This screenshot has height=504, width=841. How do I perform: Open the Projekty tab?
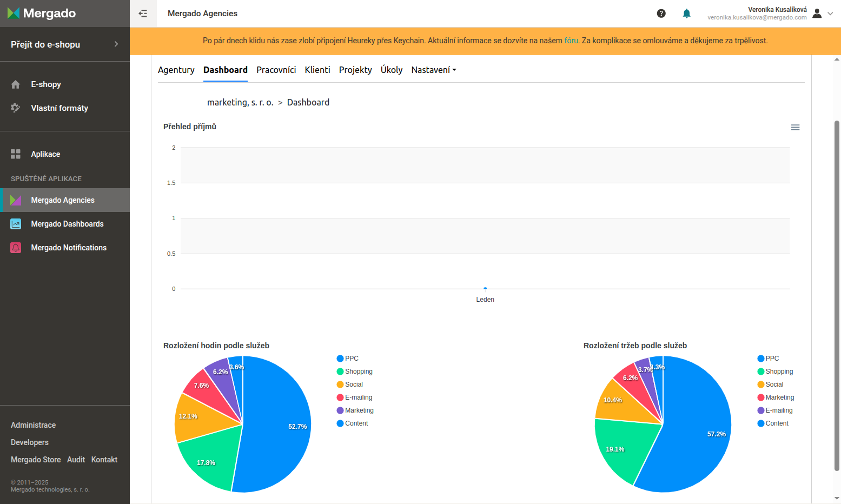click(355, 70)
